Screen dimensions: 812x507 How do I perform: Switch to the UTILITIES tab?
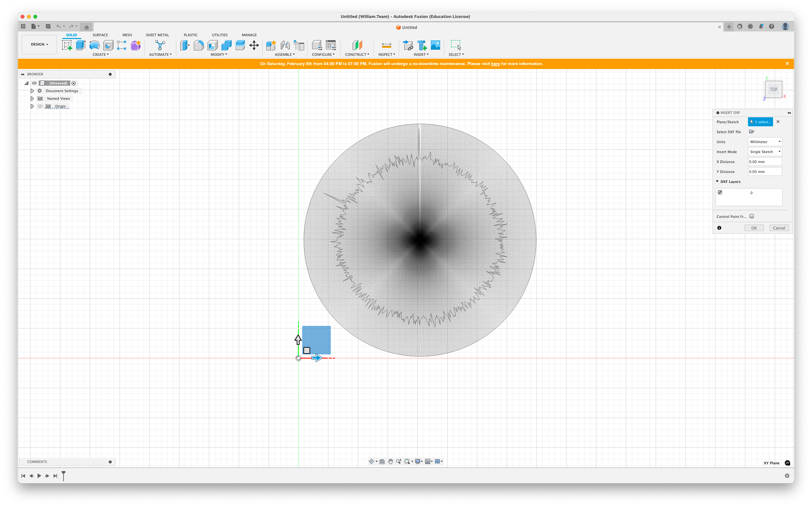pos(220,35)
